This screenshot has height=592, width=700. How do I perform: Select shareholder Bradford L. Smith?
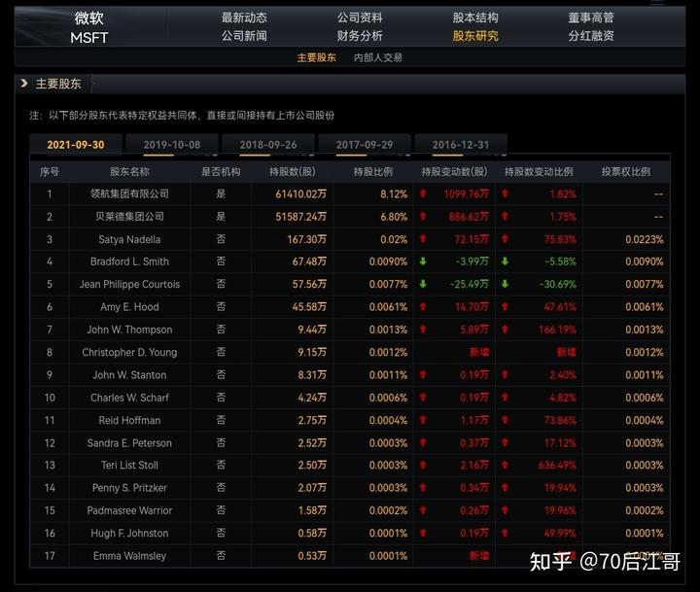[x=129, y=261]
